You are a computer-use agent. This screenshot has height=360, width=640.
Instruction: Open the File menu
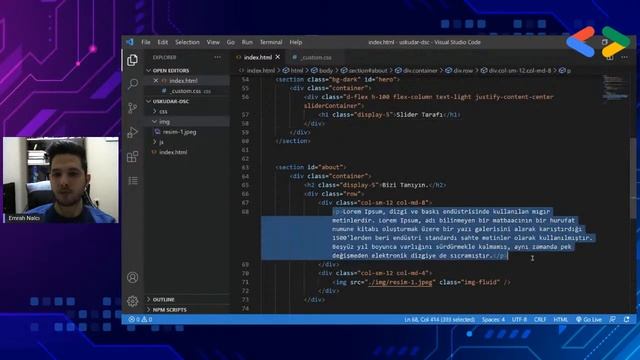[x=146, y=42]
